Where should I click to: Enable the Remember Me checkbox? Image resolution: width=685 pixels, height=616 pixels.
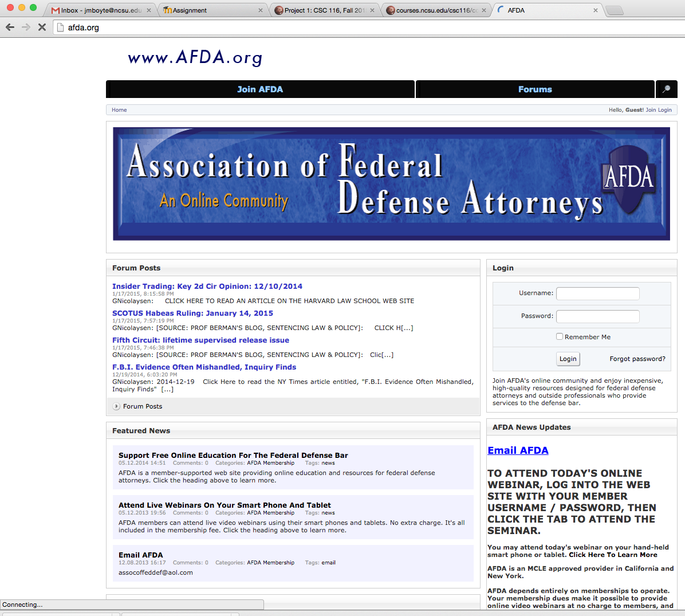click(560, 336)
